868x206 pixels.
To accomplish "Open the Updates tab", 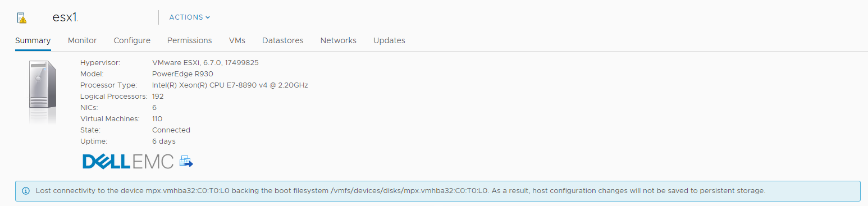I will coord(389,40).
